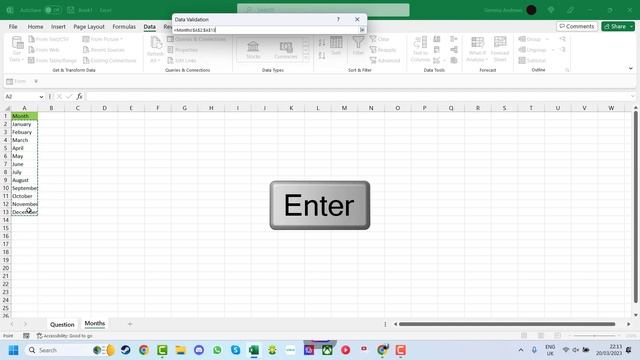Switch to the Formulas tab
The height and width of the screenshot is (360, 640).
click(x=124, y=27)
